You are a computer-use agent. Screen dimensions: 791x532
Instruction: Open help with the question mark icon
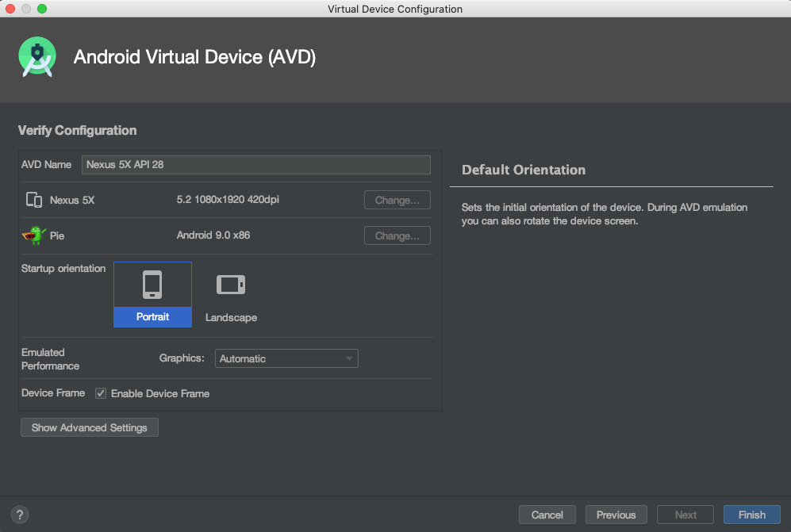coord(20,515)
